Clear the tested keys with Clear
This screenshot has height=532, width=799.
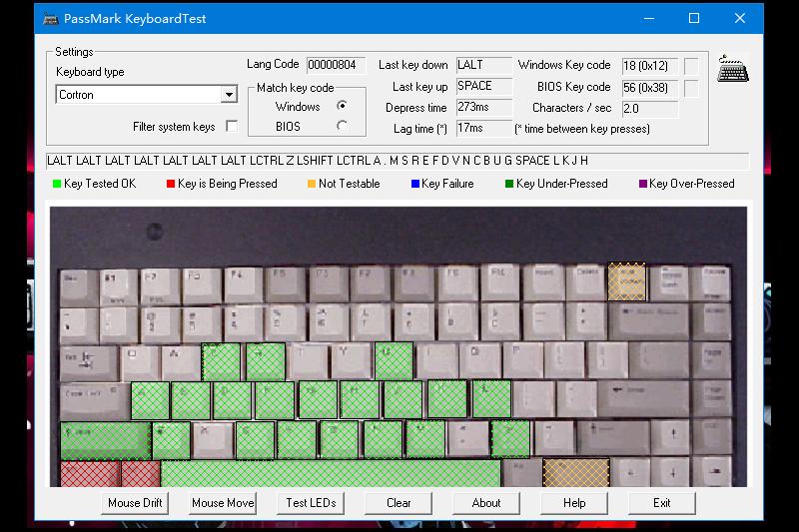coord(399,503)
